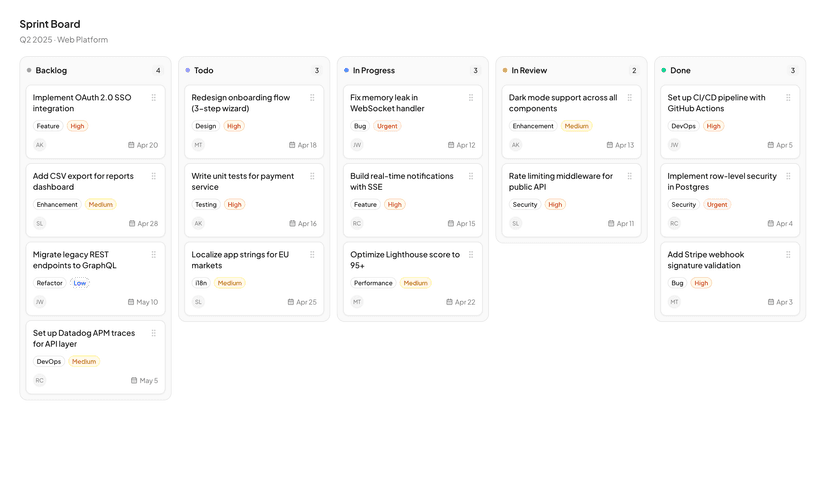This screenshot has width=828, height=499.
Task: Select the Todo column header
Action: 254,70
